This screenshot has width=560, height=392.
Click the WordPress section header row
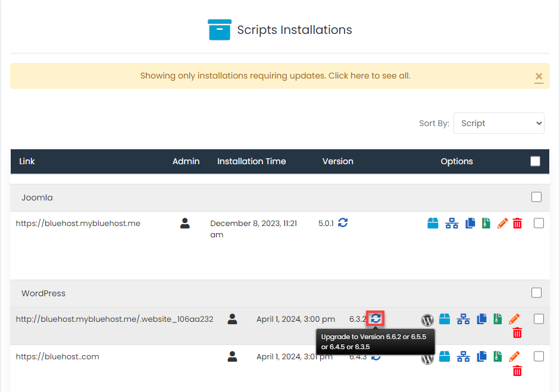[238, 293]
